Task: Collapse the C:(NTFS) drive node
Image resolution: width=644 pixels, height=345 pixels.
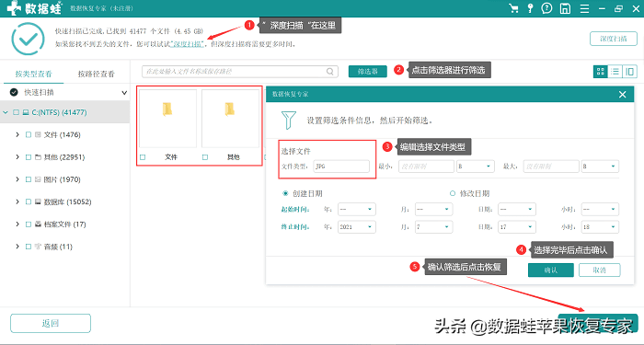Action: point(6,112)
